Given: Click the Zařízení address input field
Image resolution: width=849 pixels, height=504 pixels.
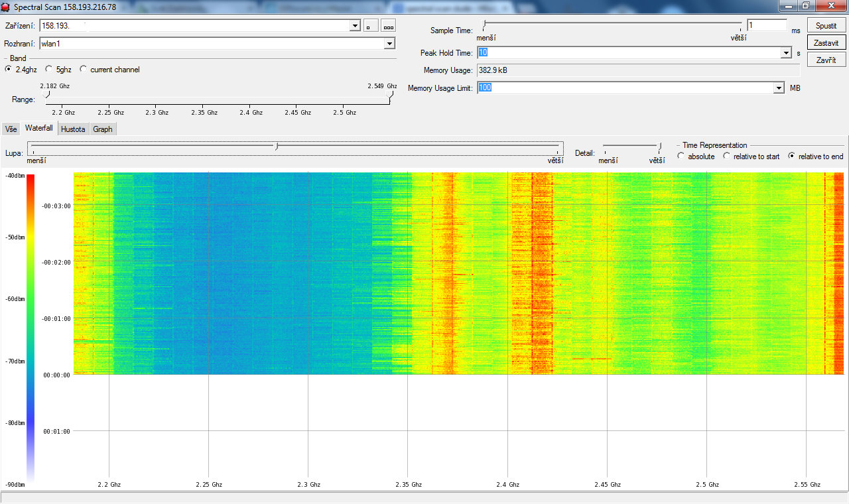Looking at the screenshot, I should (x=194, y=26).
